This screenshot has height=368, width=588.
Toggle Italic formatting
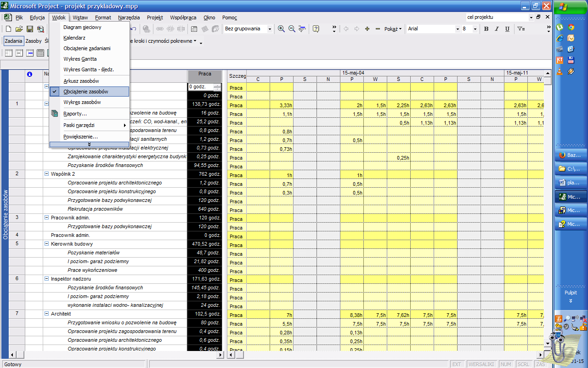[497, 29]
